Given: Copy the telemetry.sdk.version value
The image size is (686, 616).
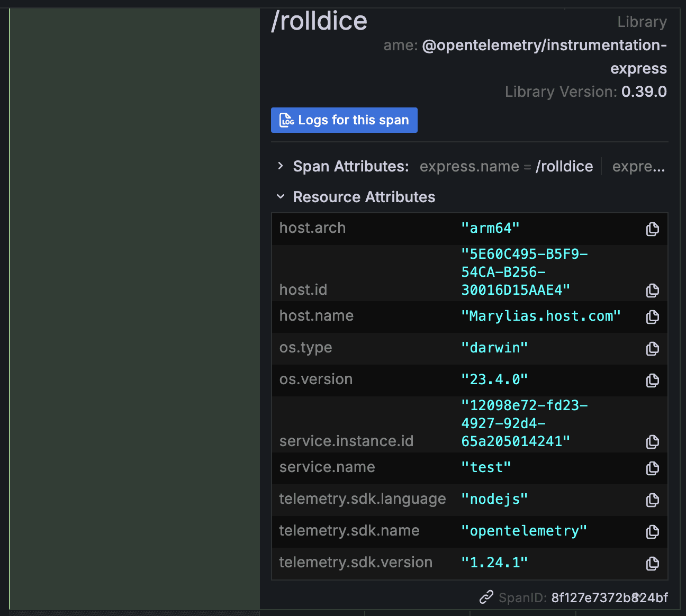Looking at the screenshot, I should 653,563.
